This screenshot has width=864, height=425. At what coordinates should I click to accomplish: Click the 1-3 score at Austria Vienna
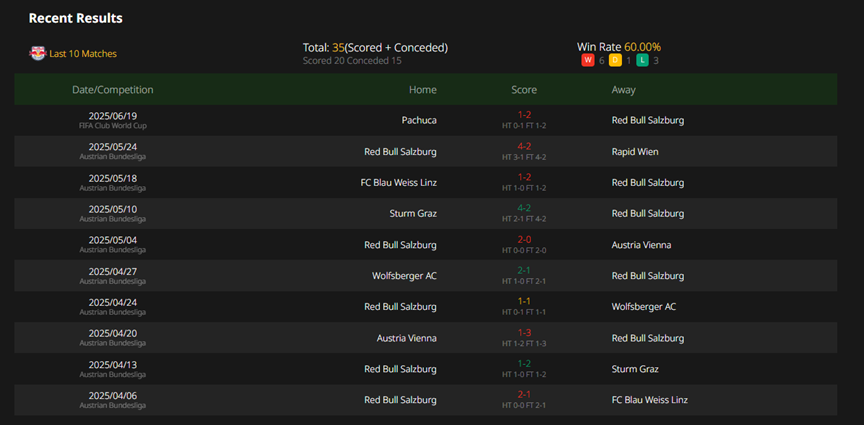point(523,332)
